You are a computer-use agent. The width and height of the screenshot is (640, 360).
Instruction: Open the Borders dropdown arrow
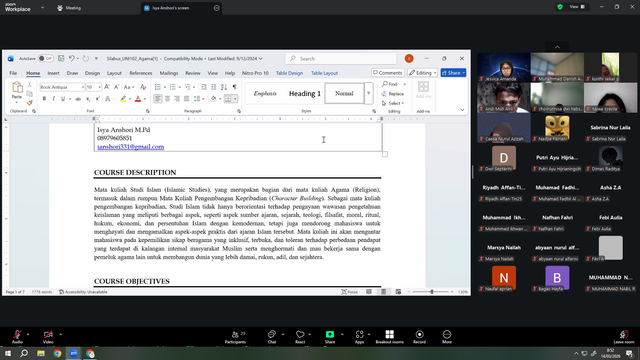tap(235, 99)
